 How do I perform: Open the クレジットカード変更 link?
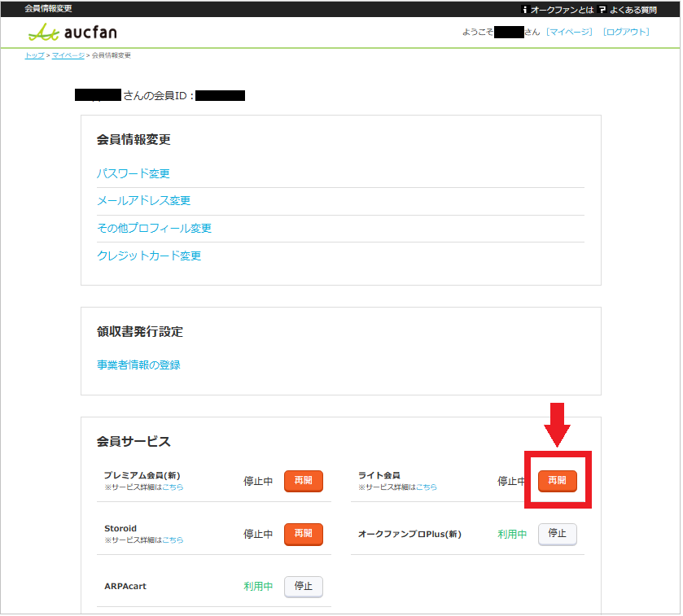[149, 255]
